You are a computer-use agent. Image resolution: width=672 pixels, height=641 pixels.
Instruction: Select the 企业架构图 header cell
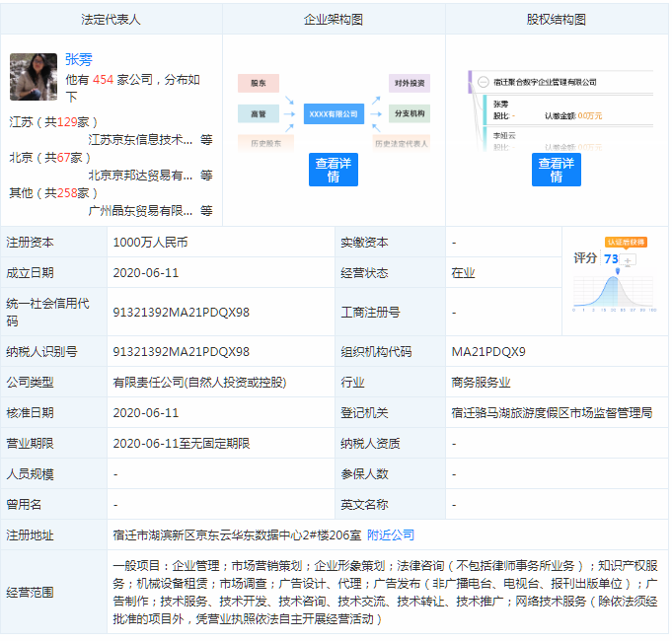click(334, 20)
